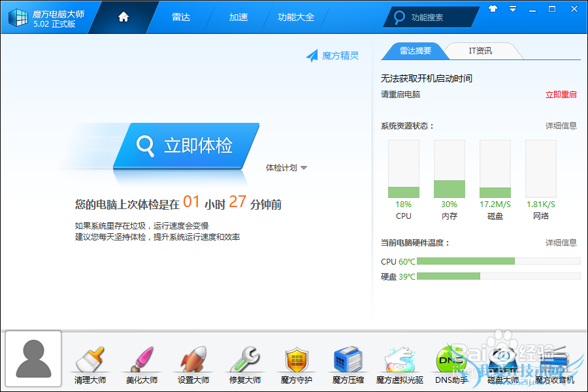588x392 pixels.
Task: Click the 魔方电脑大师 cube logo
Action: click(18, 18)
